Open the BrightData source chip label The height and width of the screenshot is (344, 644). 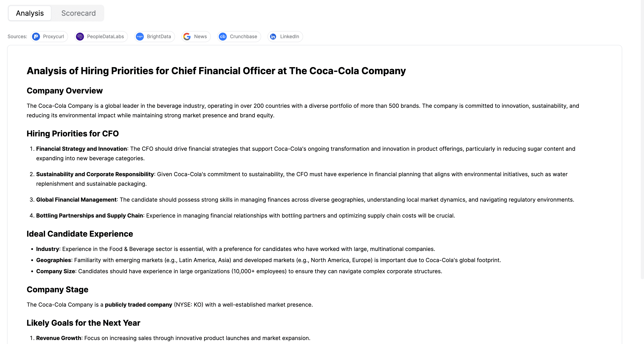point(159,37)
